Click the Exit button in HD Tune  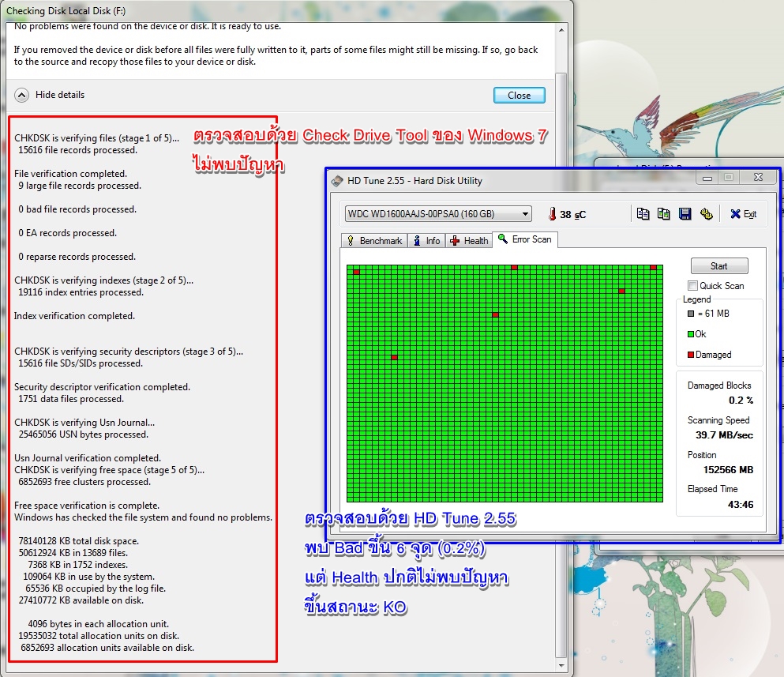coord(743,214)
